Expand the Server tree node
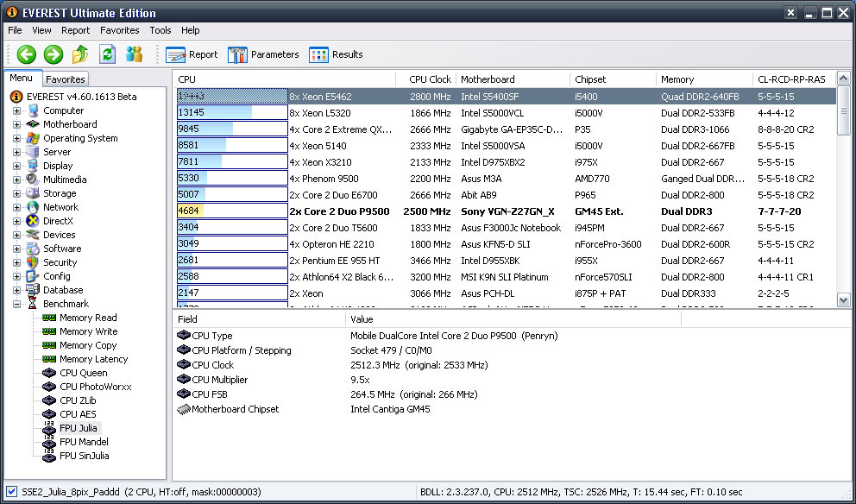Screen dimensions: 856x504 [17, 153]
